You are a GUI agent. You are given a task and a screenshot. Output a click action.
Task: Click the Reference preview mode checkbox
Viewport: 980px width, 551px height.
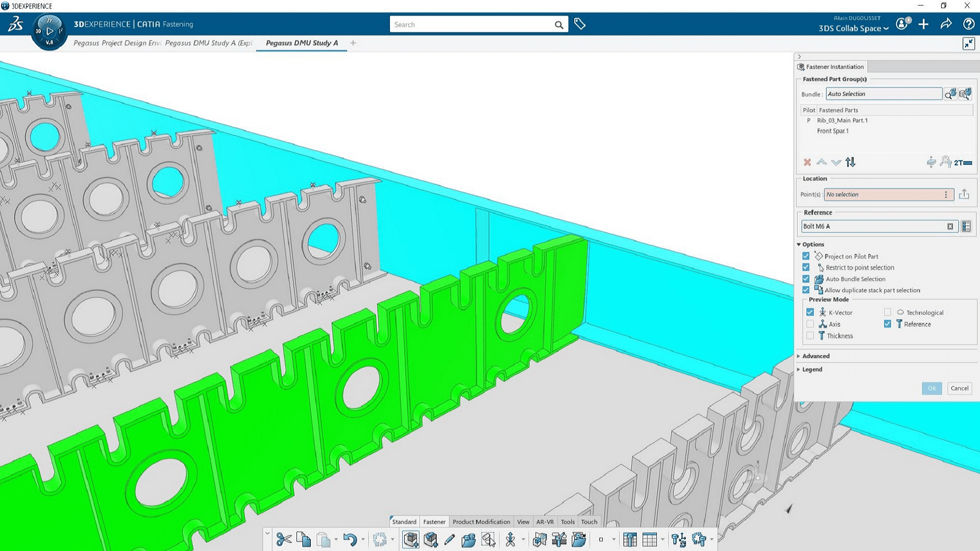point(889,324)
